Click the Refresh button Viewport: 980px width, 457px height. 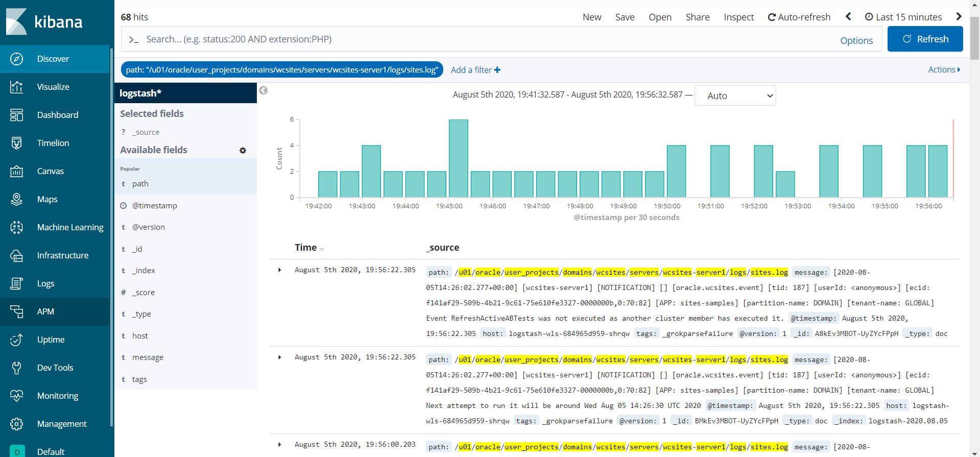(925, 39)
